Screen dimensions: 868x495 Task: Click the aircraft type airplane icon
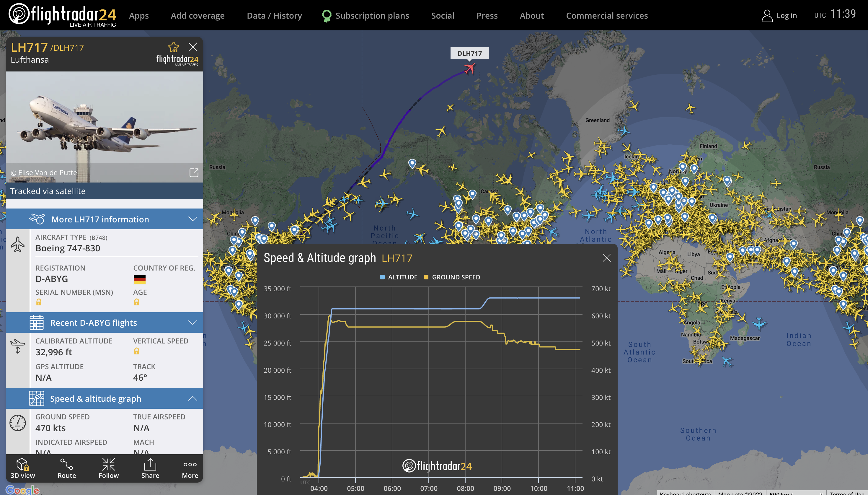point(18,244)
